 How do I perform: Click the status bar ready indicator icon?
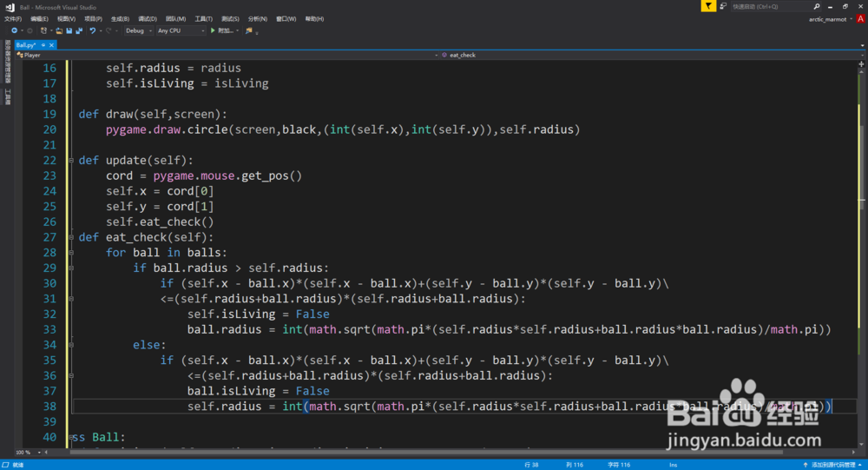click(5, 465)
